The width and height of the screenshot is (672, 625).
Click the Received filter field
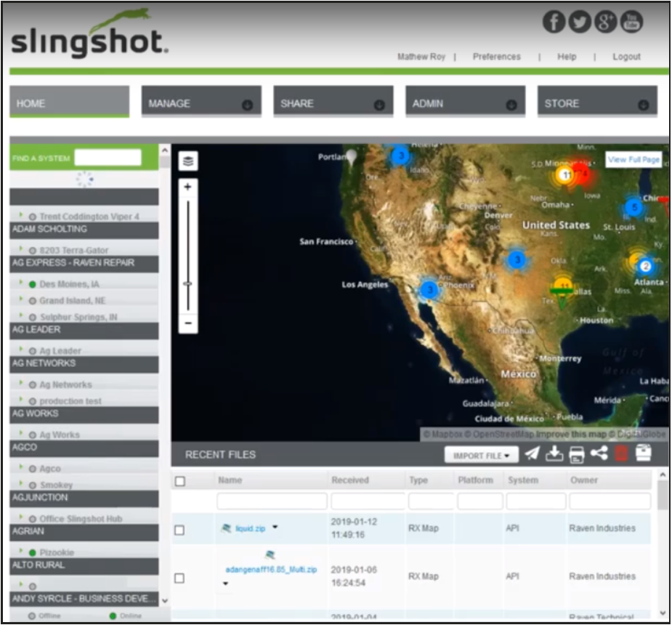[368, 501]
